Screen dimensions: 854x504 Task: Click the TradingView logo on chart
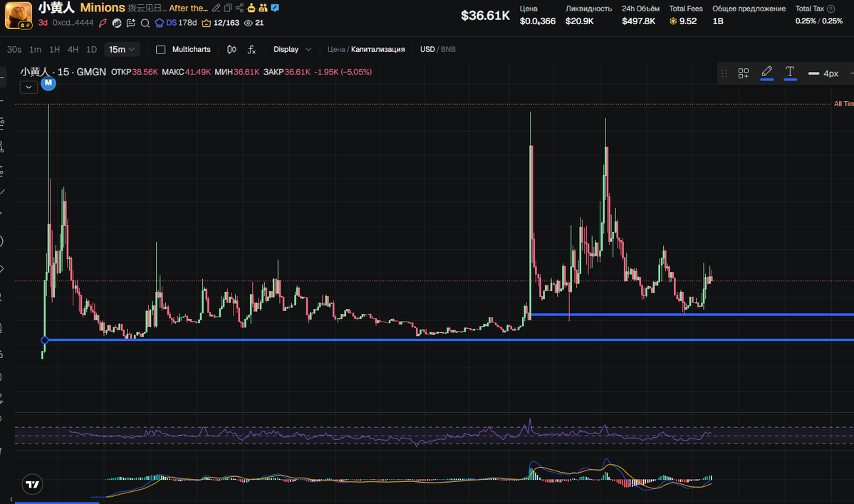click(33, 484)
